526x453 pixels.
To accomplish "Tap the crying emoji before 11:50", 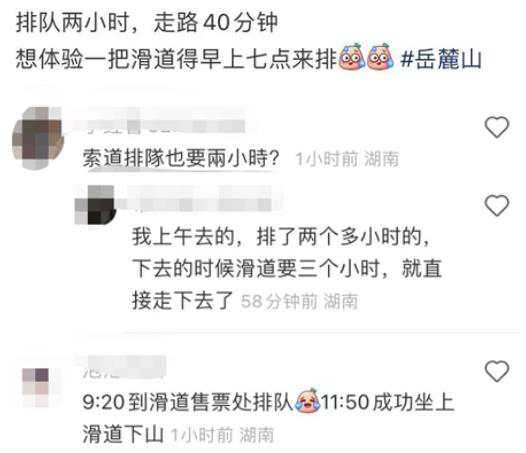I will (307, 400).
